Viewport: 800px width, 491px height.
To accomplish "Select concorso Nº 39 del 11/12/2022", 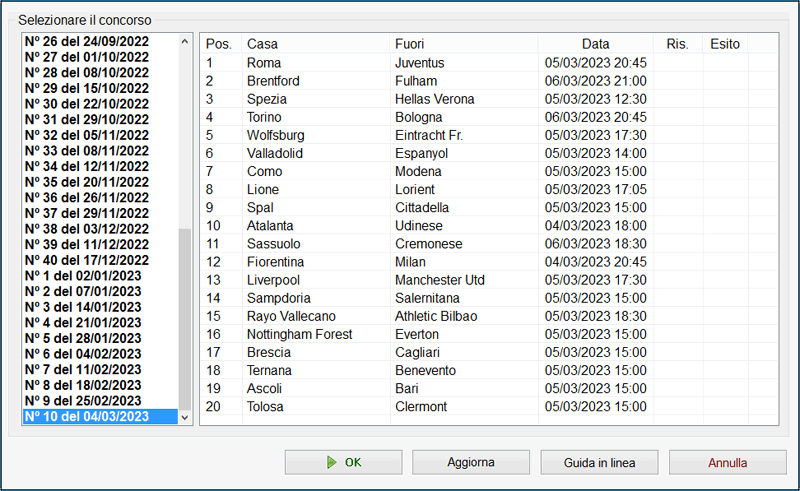I will [x=101, y=244].
